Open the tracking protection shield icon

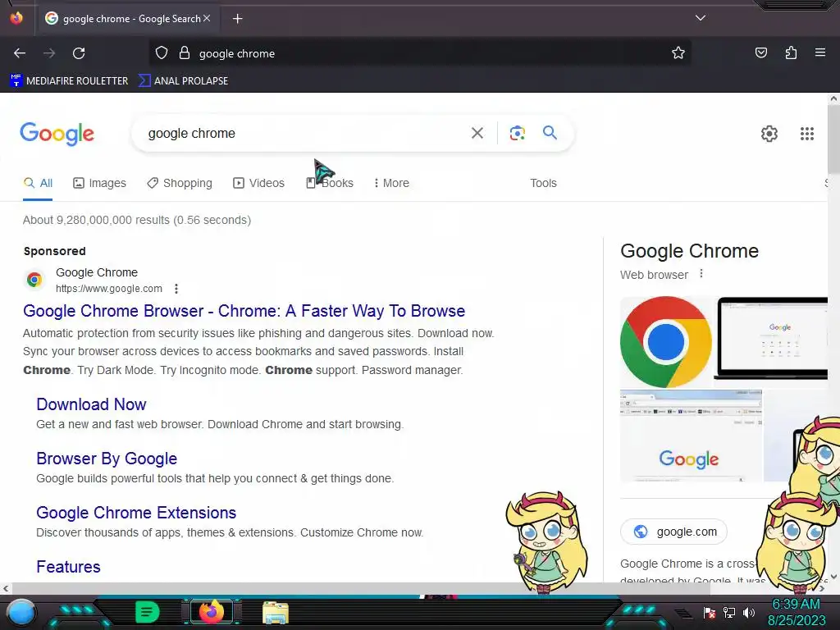click(162, 53)
